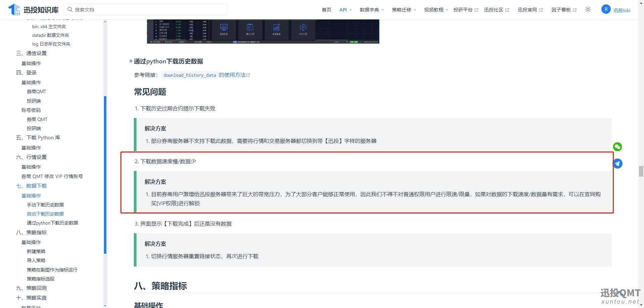Open the download_history_data 的使用方法 link
The height and width of the screenshot is (308, 644).
point(205,75)
